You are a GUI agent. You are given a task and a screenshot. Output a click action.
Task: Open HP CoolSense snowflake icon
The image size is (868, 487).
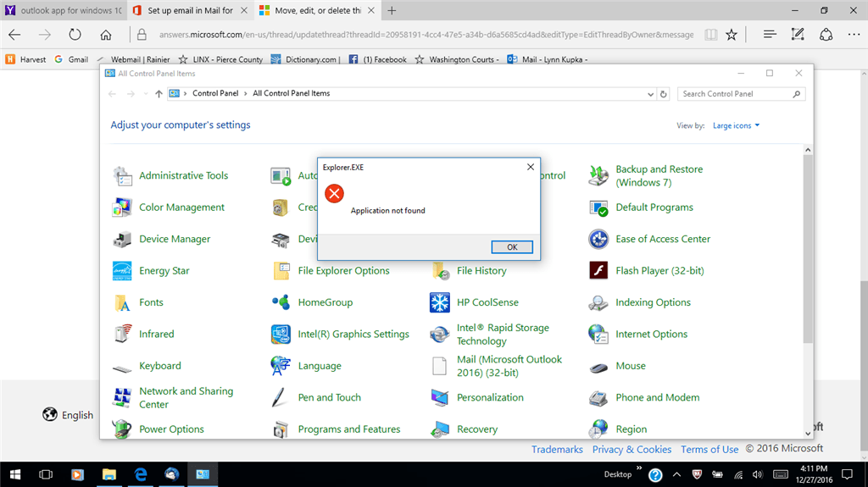click(x=440, y=302)
